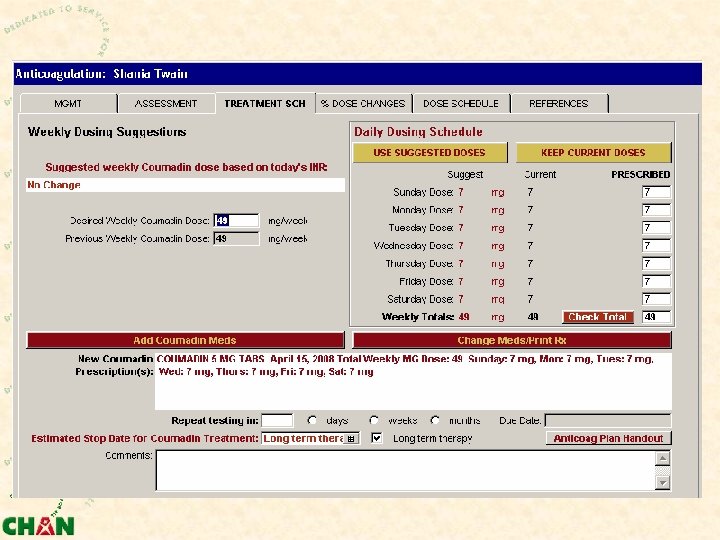
Task: Click the PRESCRIBED column header
Action: pyautogui.click(x=641, y=174)
